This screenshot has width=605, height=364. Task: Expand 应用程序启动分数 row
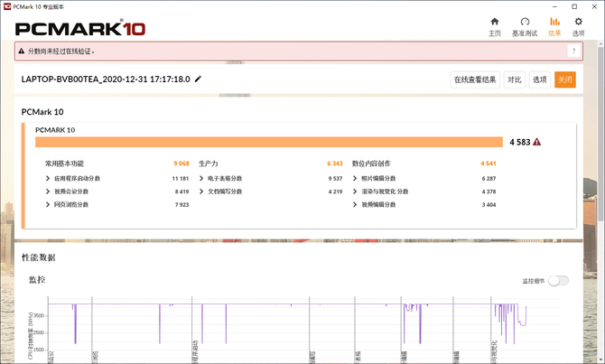pyautogui.click(x=48, y=178)
